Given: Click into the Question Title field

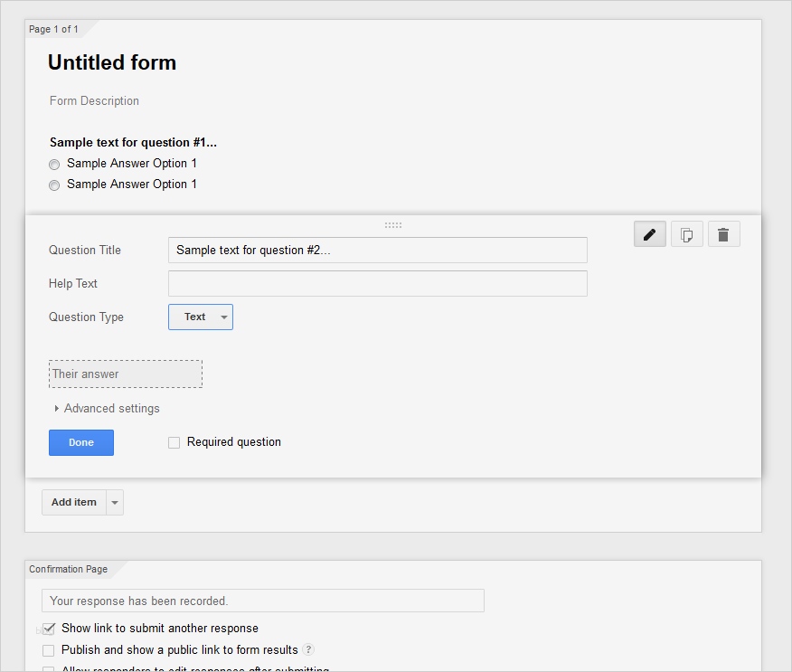Looking at the screenshot, I should (x=377, y=251).
